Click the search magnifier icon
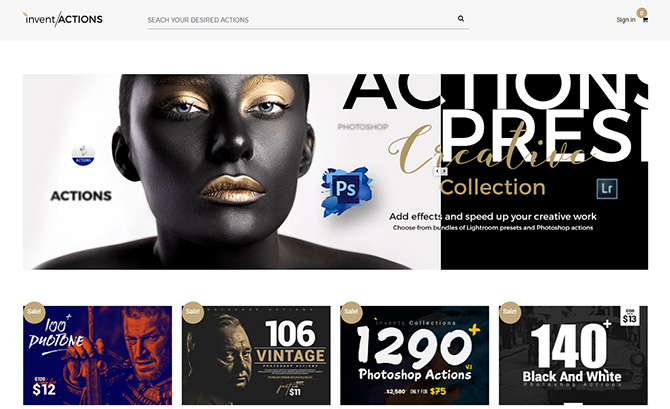 pos(461,18)
